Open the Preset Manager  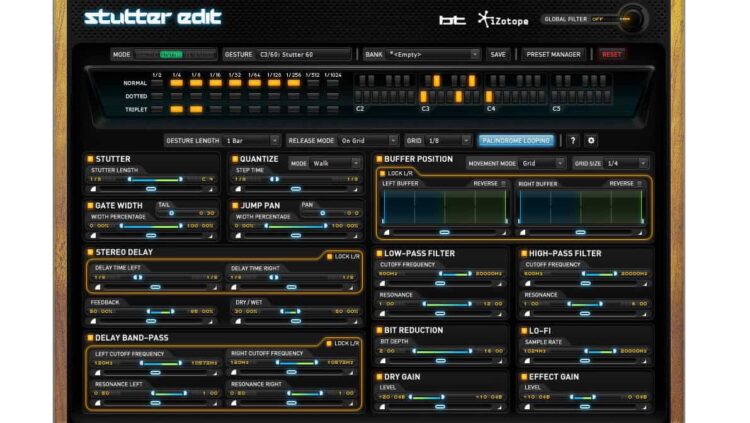tap(553, 55)
